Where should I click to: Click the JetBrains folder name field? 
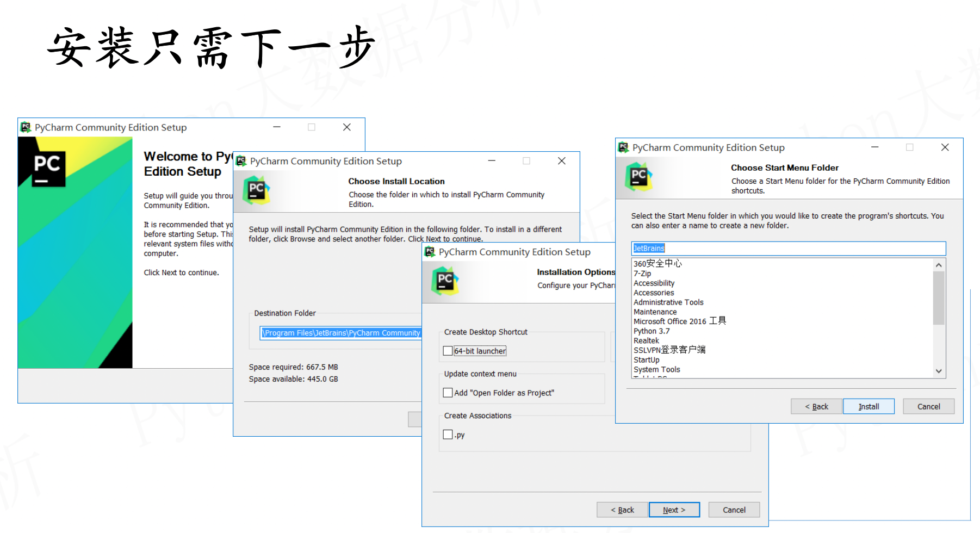pyautogui.click(x=789, y=249)
